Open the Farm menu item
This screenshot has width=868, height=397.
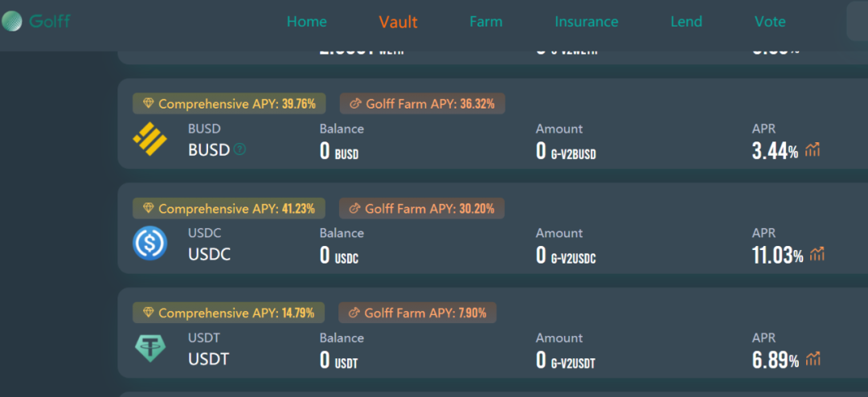[486, 22]
